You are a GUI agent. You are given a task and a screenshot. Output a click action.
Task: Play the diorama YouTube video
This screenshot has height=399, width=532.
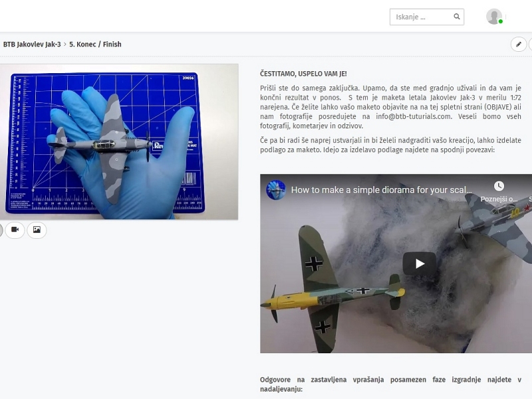coord(420,263)
